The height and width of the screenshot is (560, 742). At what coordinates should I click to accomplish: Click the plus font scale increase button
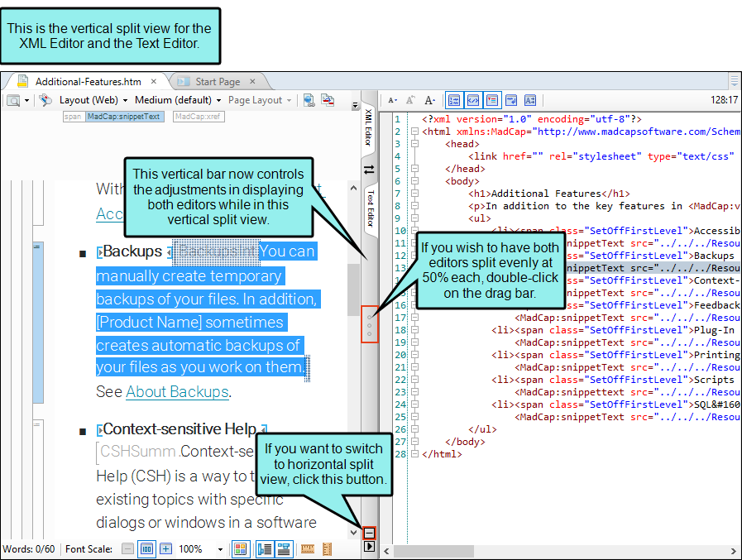point(165,548)
